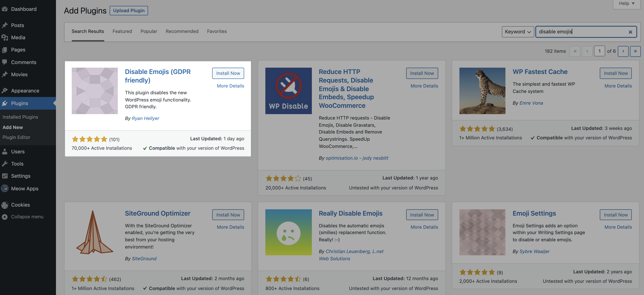
Task: Click the Tools wrench icon
Action: [5, 164]
